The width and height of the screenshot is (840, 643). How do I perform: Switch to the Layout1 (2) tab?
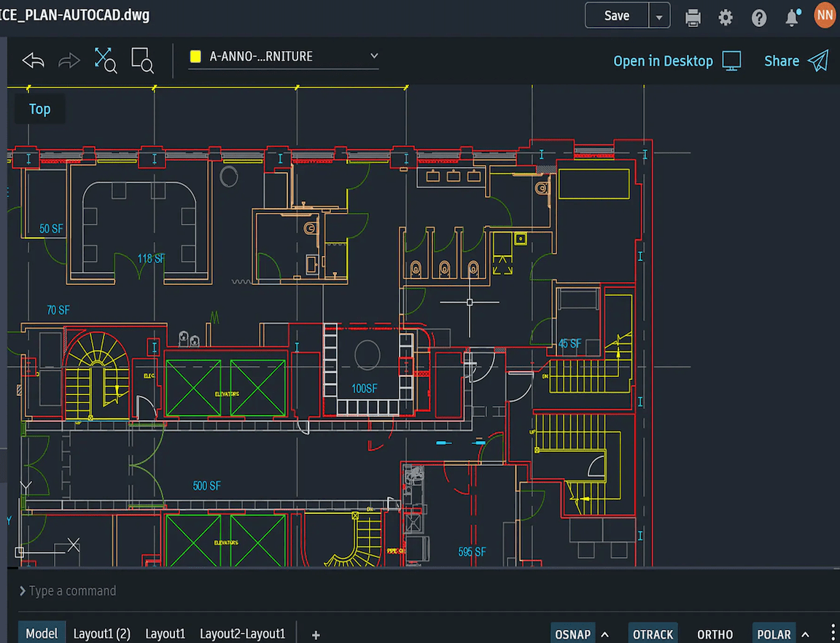[x=101, y=634]
